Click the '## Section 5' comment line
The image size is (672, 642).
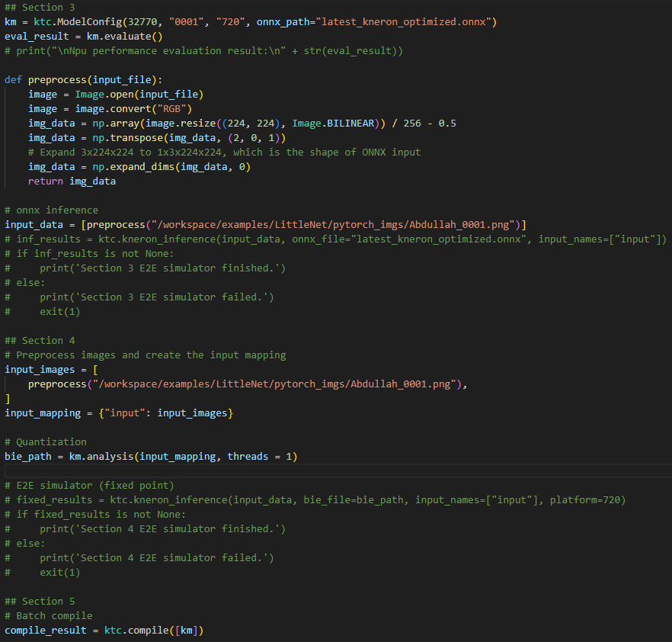pyautogui.click(x=40, y=602)
